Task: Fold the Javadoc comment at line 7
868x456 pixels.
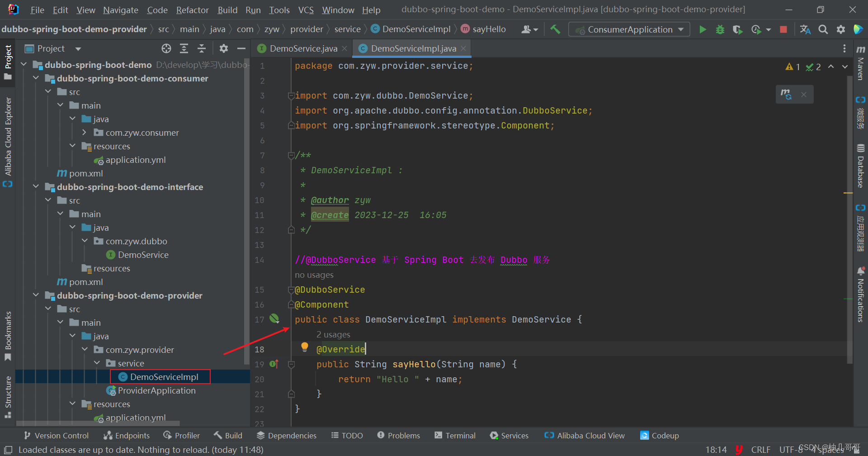Action: (x=292, y=155)
